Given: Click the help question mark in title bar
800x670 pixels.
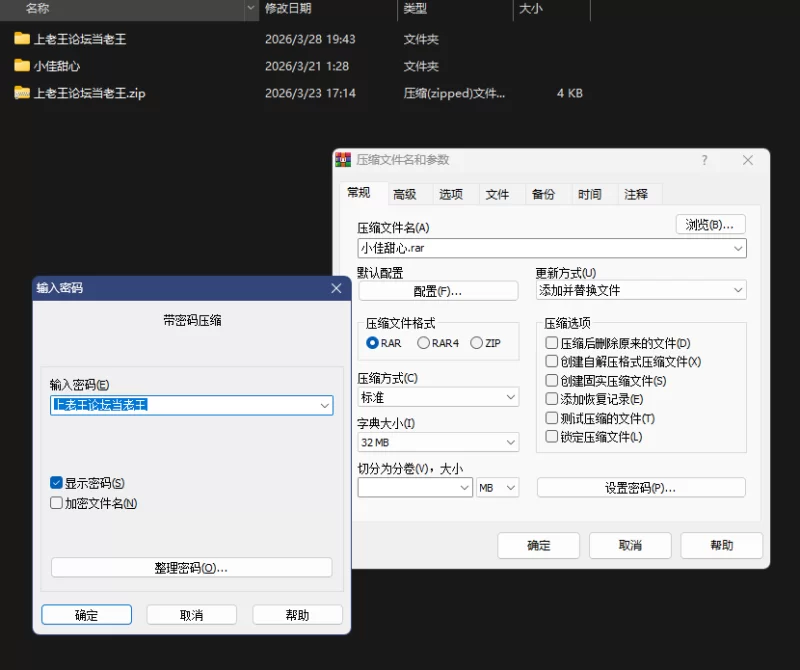Looking at the screenshot, I should pos(704,160).
